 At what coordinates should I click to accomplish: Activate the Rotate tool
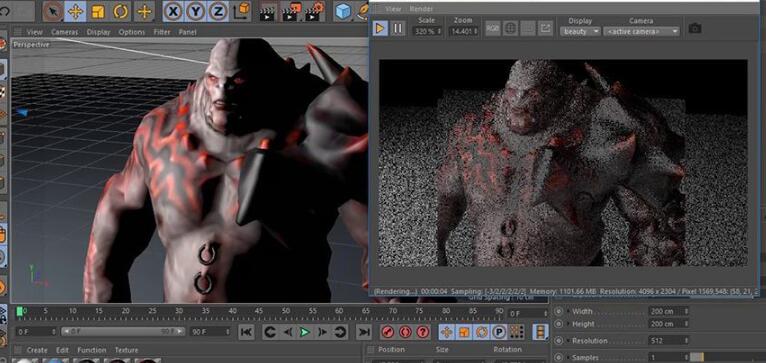pyautogui.click(x=121, y=12)
